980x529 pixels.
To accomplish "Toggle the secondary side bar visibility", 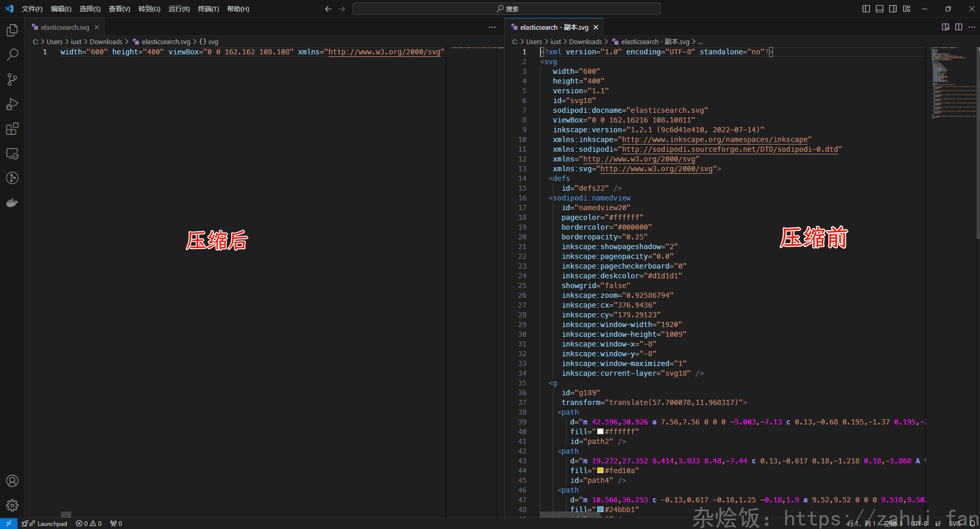I will pos(893,9).
